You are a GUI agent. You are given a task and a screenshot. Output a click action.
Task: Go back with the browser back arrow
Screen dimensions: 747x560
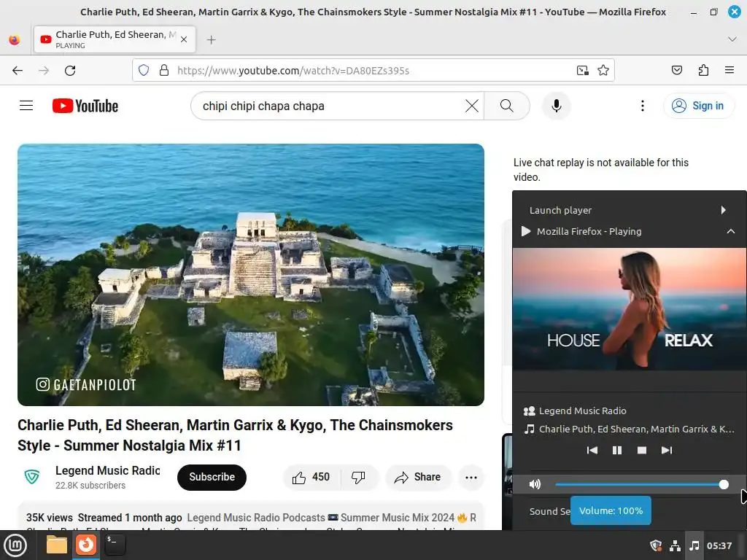pyautogui.click(x=18, y=71)
